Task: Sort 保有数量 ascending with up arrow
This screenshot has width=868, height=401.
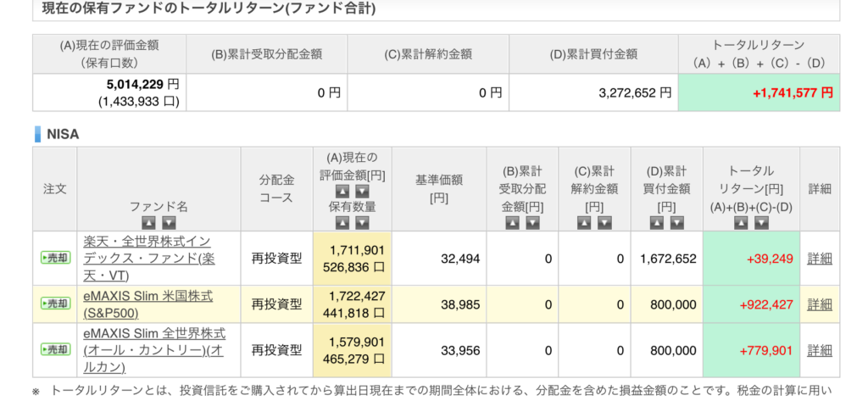Action: [342, 222]
